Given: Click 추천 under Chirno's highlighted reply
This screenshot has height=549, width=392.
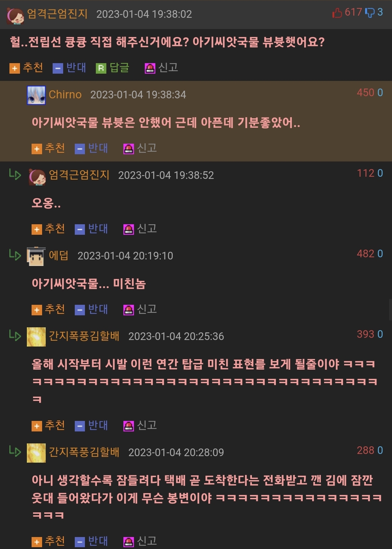Looking at the screenshot, I should (x=48, y=148).
